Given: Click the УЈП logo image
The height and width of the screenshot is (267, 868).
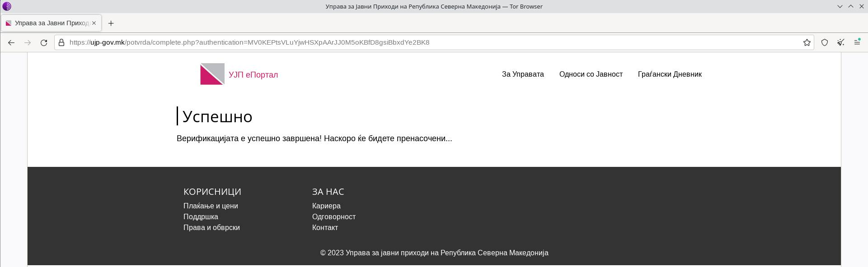Looking at the screenshot, I should point(212,74).
